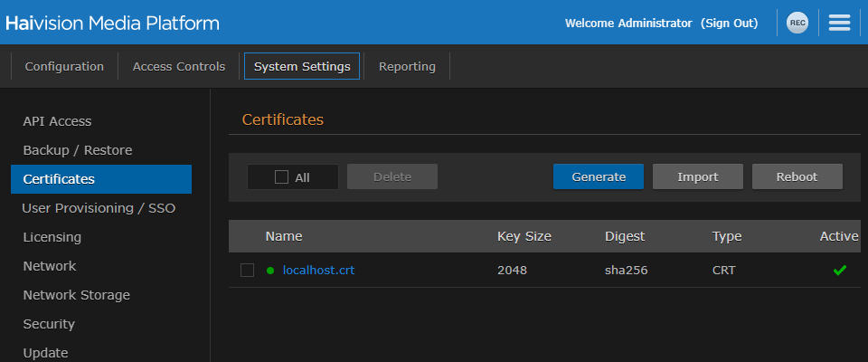Click the REC record icon
This screenshot has height=362, width=868.
[x=797, y=23]
